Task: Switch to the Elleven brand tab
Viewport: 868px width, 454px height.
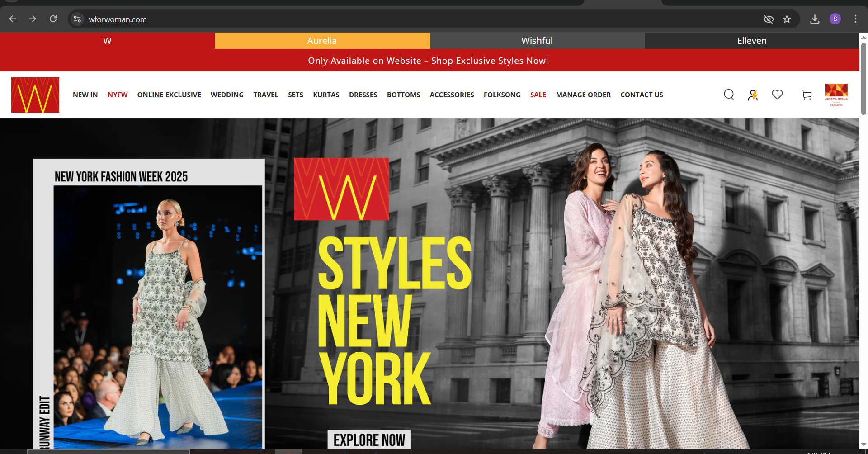Action: pos(752,41)
